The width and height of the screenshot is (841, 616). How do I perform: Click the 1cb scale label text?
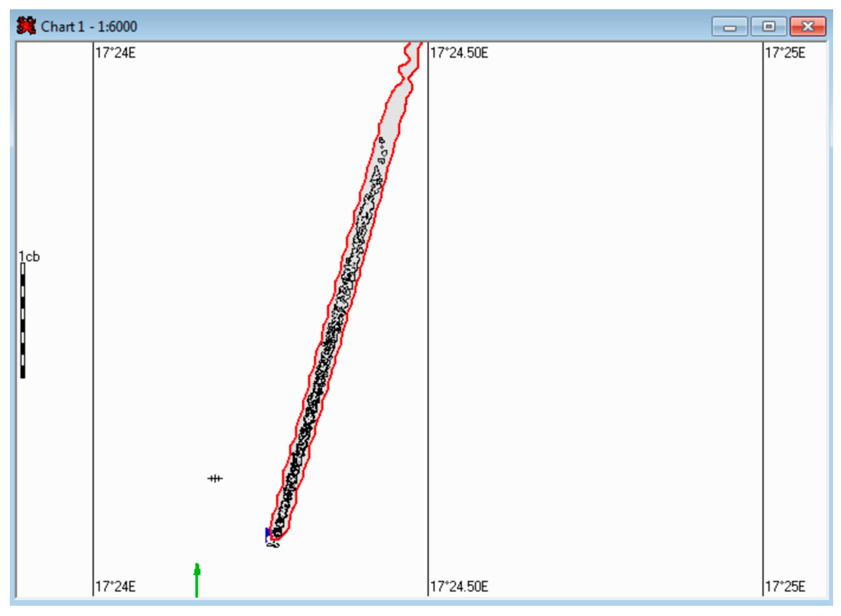[x=29, y=256]
